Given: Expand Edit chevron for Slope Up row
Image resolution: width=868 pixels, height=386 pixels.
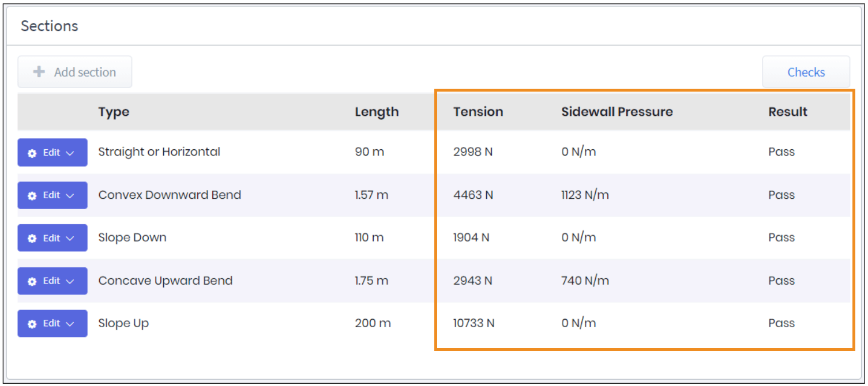Looking at the screenshot, I should tap(70, 324).
